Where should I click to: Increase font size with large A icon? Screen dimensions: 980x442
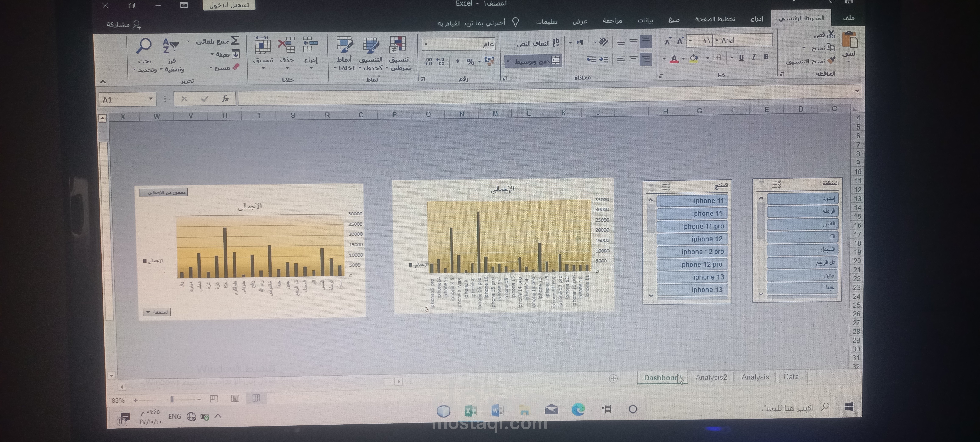pos(680,41)
